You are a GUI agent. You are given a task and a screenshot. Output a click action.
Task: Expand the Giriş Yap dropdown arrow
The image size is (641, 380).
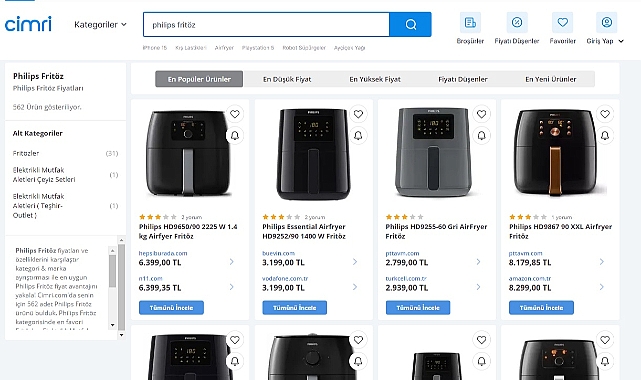pos(621,41)
